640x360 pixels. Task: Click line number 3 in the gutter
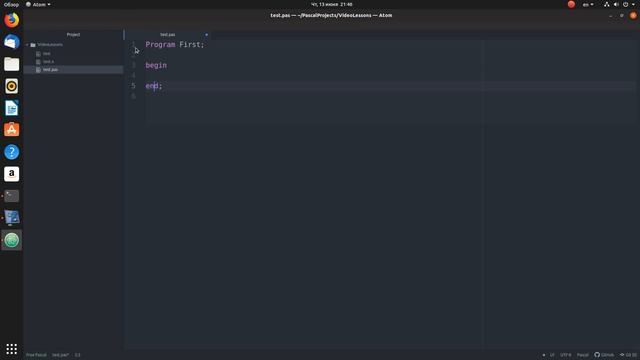coord(133,65)
